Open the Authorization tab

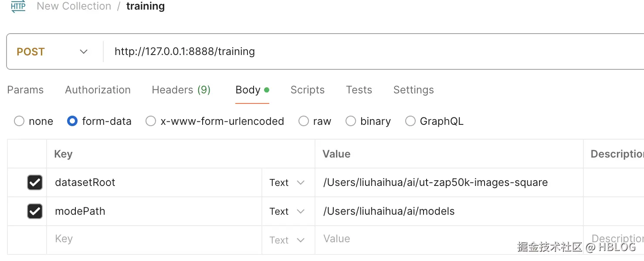pos(98,90)
